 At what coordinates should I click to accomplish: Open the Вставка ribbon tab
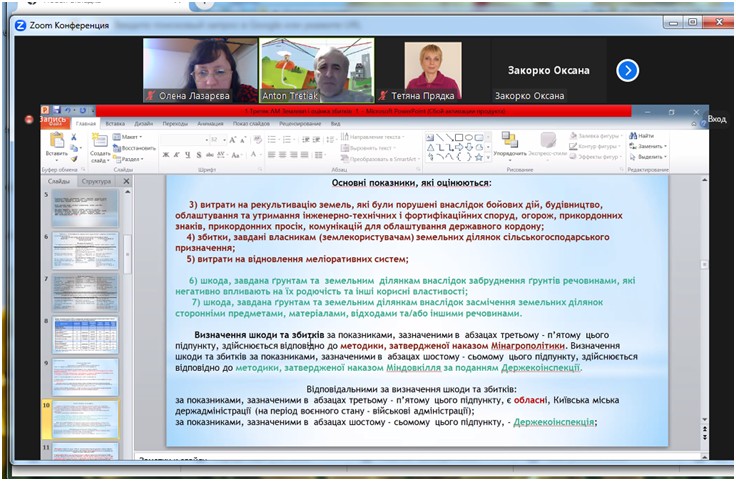point(115,123)
